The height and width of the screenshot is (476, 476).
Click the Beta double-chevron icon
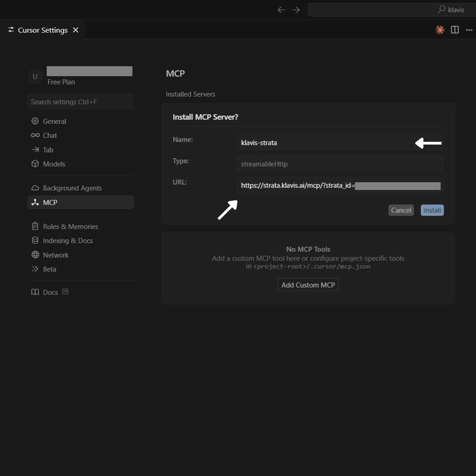coord(35,269)
